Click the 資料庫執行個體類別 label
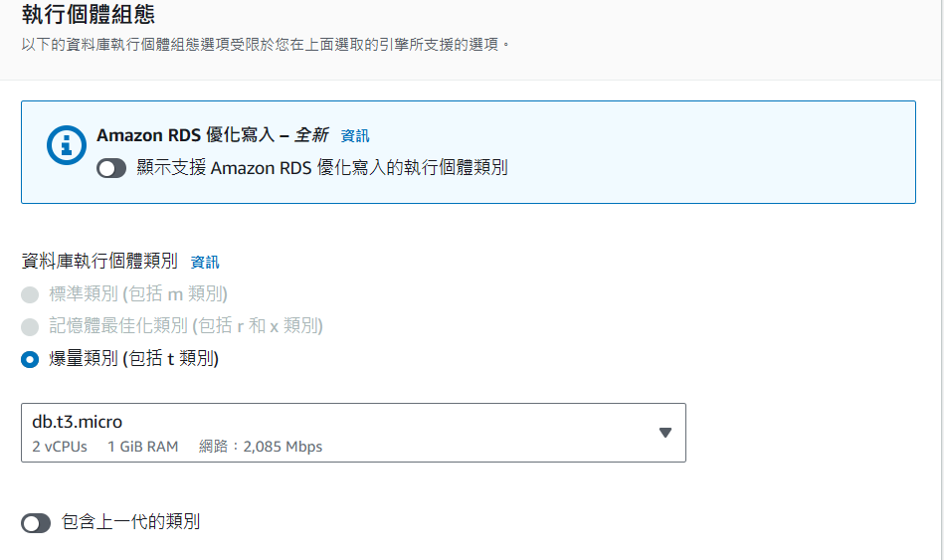Viewport: 944px width, 560px height. tap(99, 261)
